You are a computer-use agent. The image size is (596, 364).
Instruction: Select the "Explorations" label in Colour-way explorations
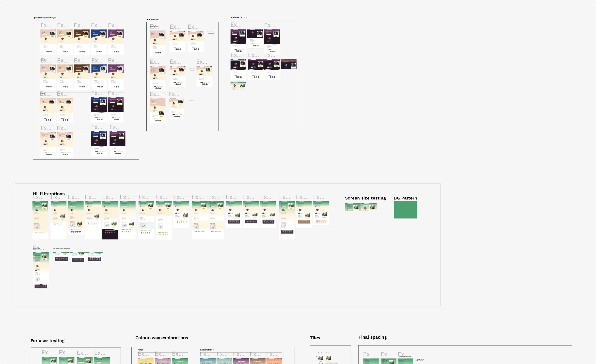pyautogui.click(x=206, y=350)
